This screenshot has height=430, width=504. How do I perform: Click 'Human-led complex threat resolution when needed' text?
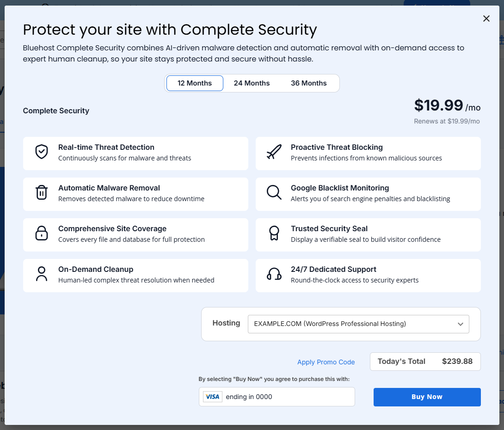pos(136,280)
